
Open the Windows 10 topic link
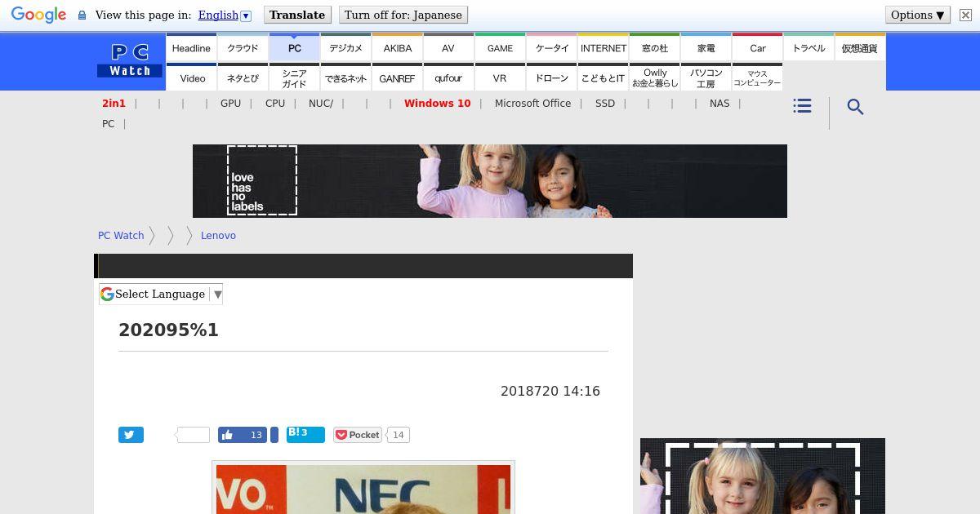point(437,103)
